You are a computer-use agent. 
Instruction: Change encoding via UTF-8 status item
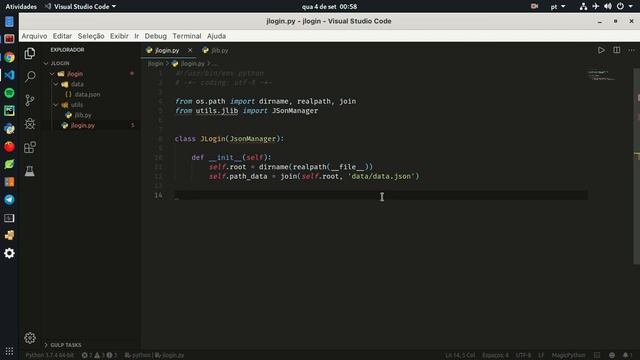(x=523, y=355)
